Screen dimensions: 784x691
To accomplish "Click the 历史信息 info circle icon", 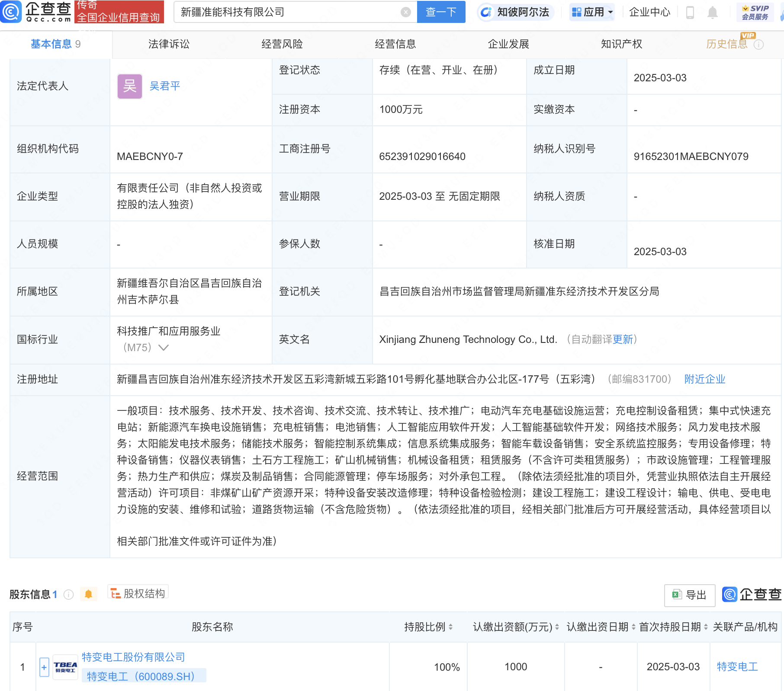I will click(758, 45).
